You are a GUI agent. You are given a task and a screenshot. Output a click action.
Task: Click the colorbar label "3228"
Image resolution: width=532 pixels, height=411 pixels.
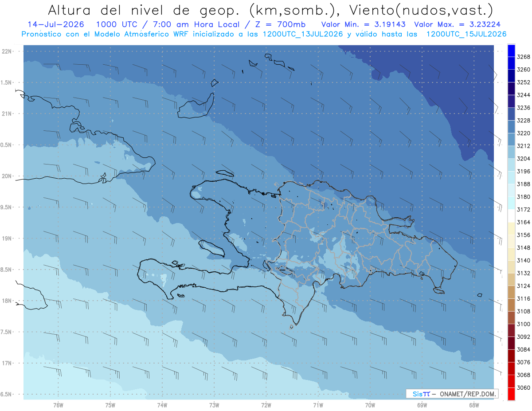pyautogui.click(x=524, y=121)
